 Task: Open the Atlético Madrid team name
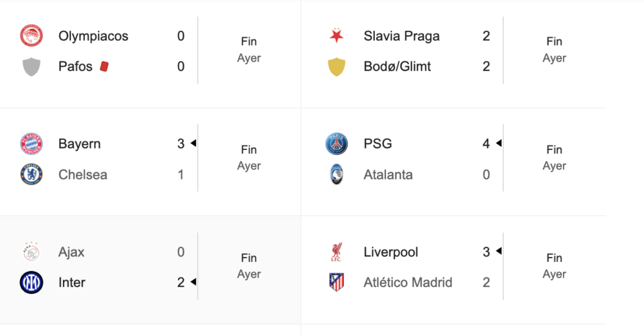point(408,283)
